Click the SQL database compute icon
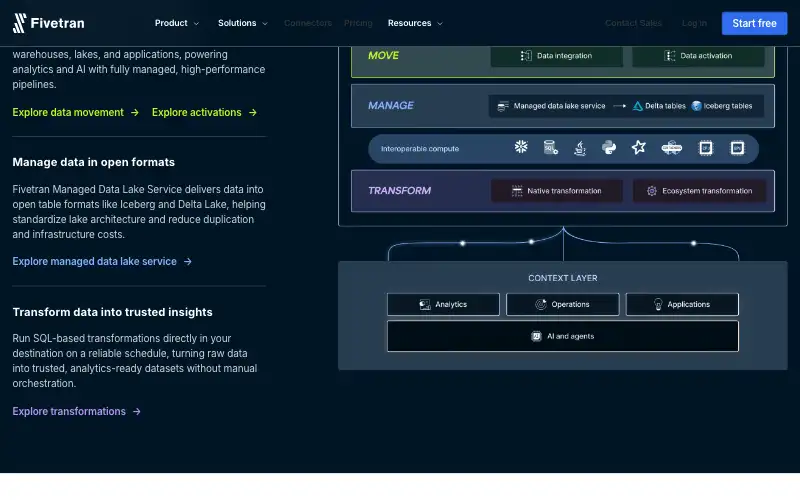 (x=551, y=148)
